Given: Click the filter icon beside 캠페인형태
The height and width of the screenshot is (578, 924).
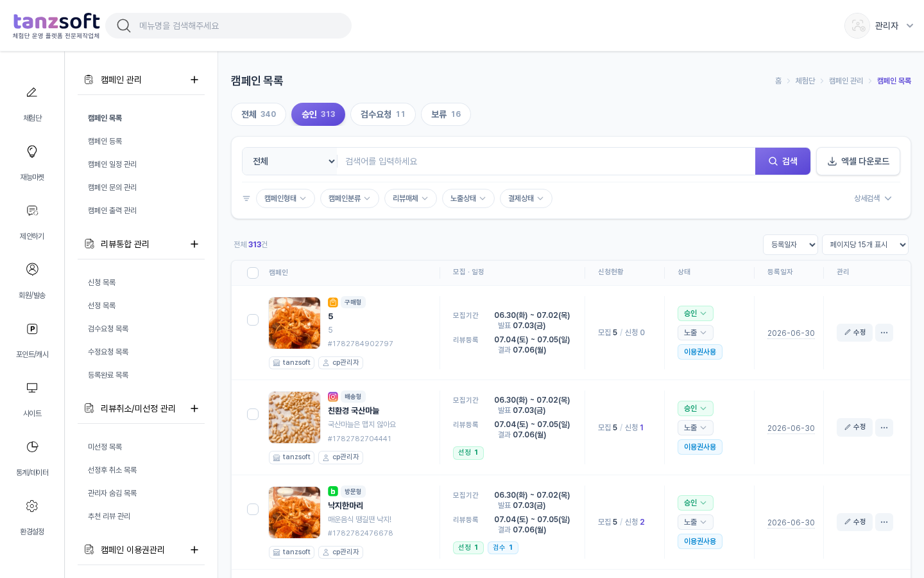Looking at the screenshot, I should 246,198.
